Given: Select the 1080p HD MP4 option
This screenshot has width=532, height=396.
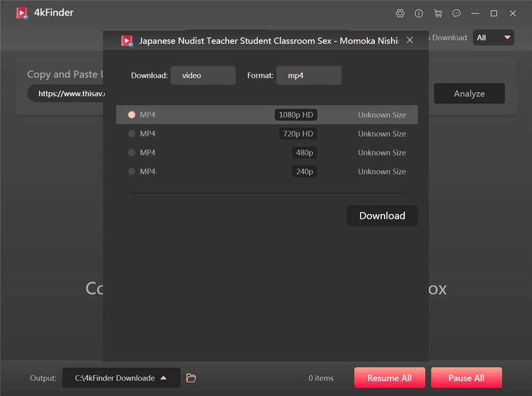Looking at the screenshot, I should [132, 115].
